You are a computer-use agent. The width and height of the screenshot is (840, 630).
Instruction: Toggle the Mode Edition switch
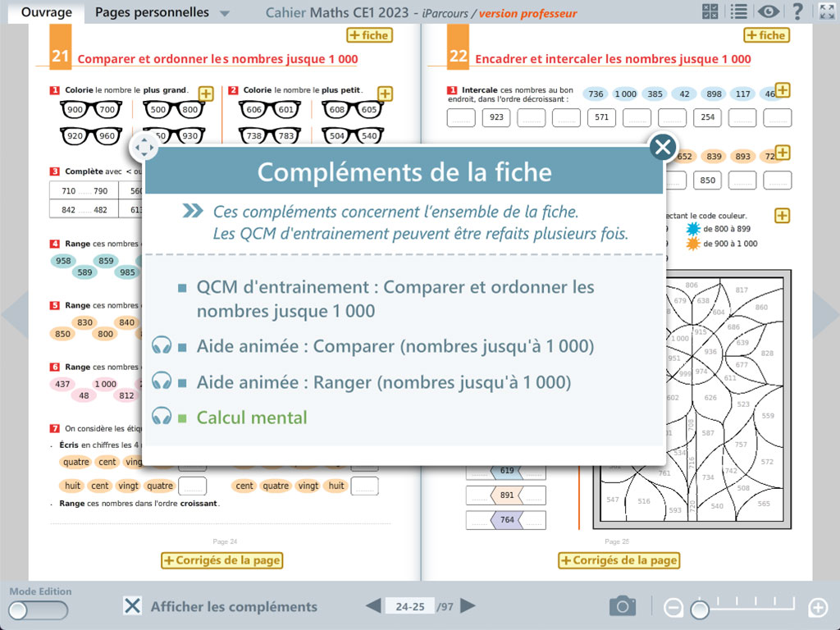coord(38,610)
